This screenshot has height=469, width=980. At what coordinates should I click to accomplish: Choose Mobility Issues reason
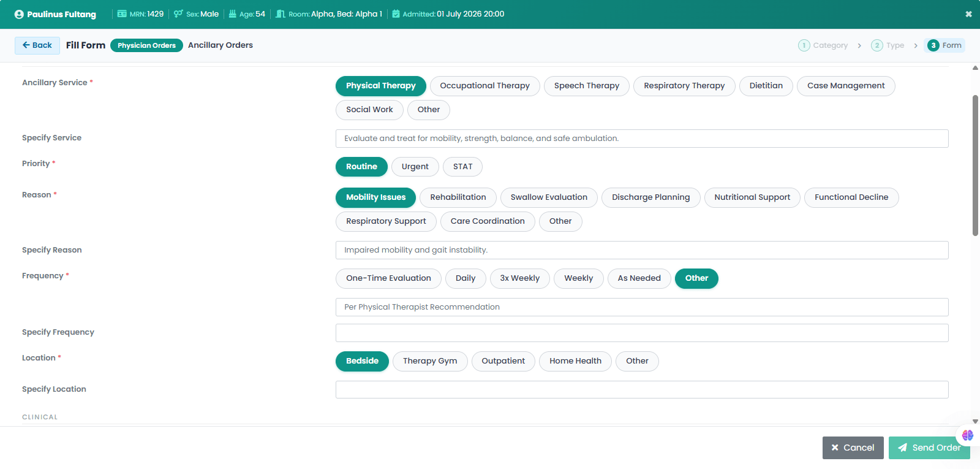375,197
